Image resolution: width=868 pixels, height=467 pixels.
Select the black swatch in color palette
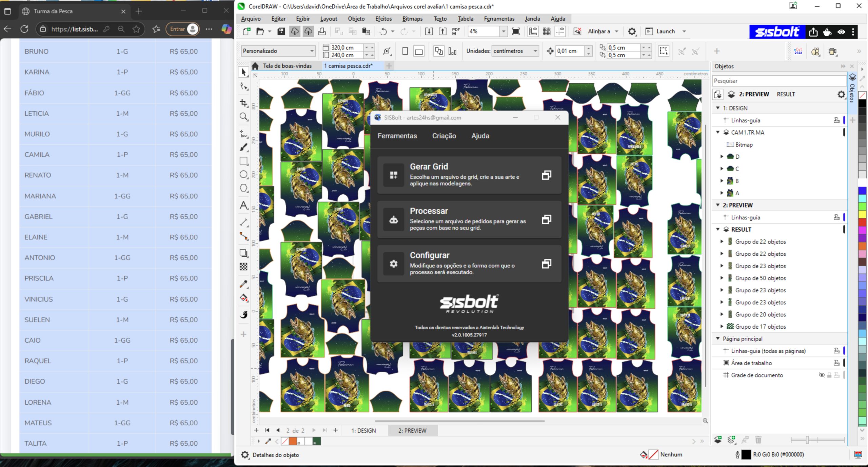click(x=862, y=102)
